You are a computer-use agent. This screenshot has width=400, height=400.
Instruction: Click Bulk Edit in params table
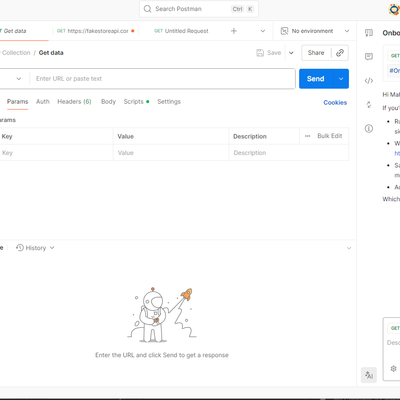330,136
